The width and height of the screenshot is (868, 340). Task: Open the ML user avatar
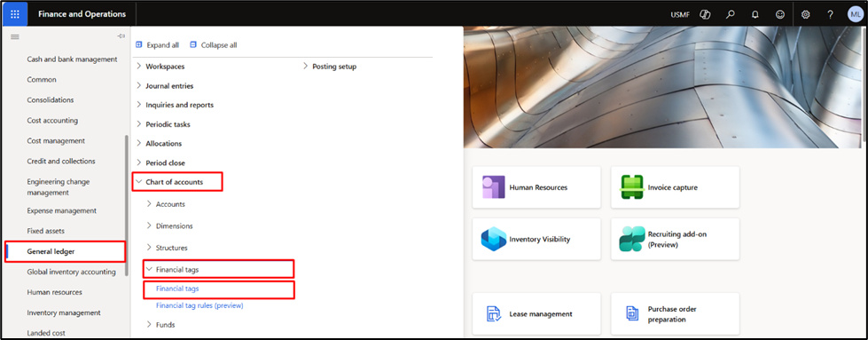[856, 14]
